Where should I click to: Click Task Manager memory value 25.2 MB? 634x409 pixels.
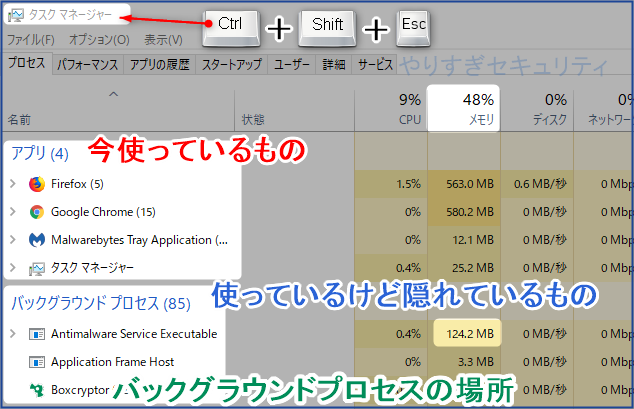(473, 268)
